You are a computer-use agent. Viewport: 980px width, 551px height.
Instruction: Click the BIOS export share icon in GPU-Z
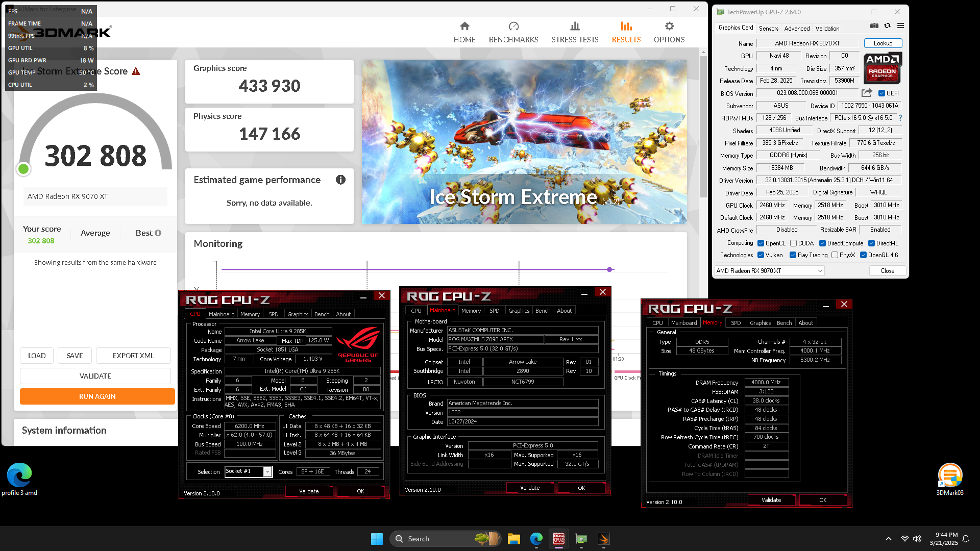coord(867,93)
